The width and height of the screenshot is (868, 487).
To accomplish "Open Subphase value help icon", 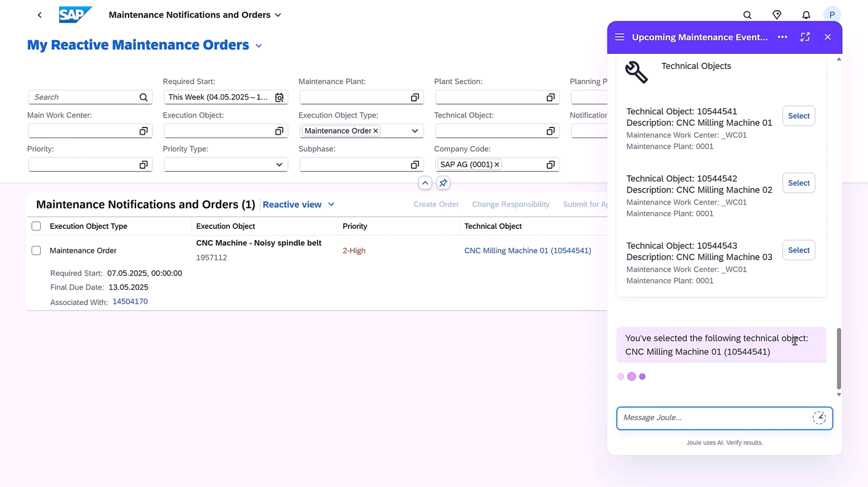I will 415,164.
